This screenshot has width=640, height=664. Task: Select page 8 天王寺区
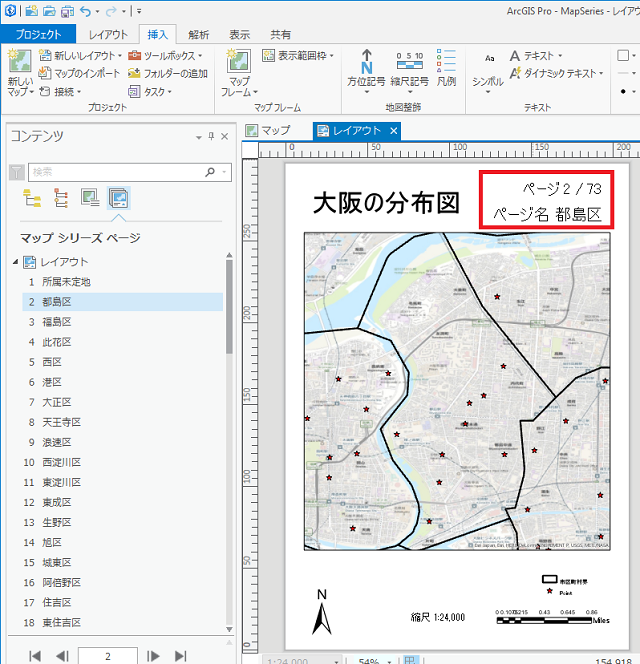point(122,422)
